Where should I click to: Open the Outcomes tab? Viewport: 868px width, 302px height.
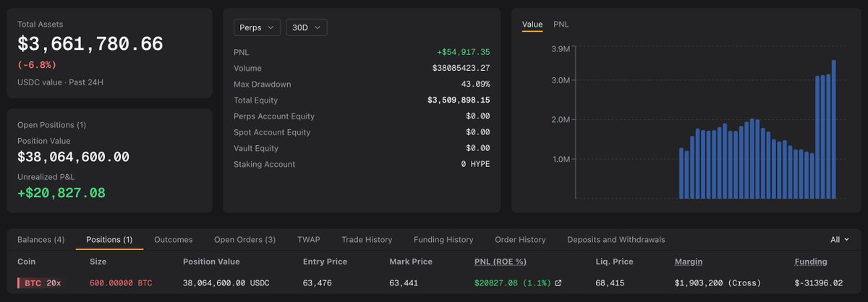tap(174, 239)
